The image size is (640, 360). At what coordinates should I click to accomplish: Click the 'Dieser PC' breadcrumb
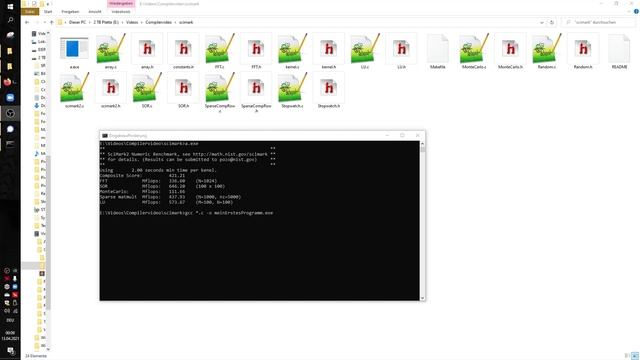tap(77, 22)
